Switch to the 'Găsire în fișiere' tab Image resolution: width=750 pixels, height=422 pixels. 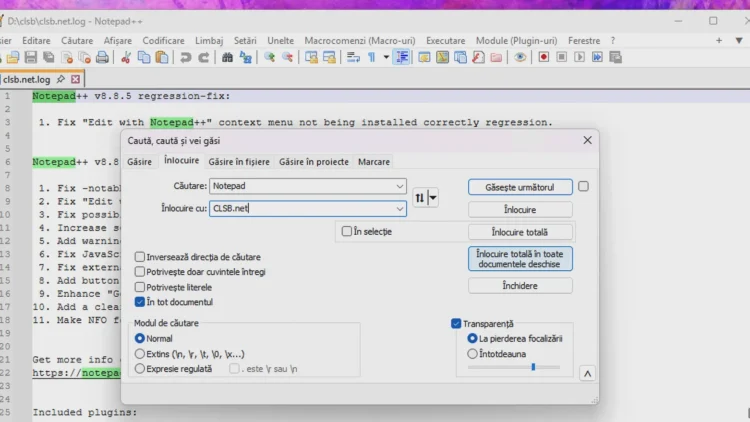point(239,161)
